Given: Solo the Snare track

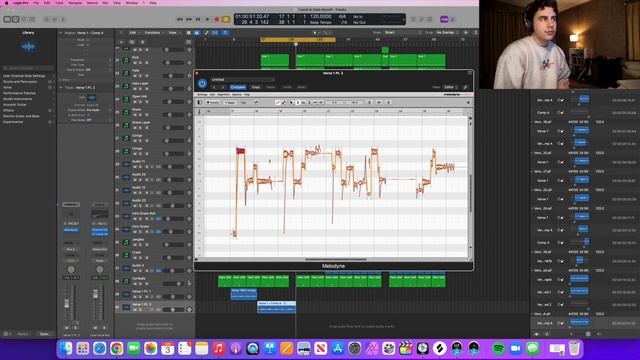Looking at the screenshot, I should pos(140,115).
